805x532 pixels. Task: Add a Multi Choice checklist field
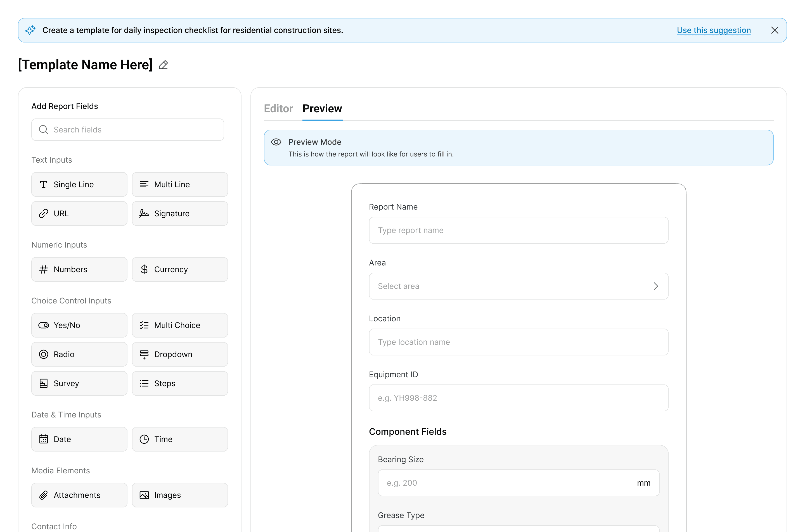tap(179, 325)
